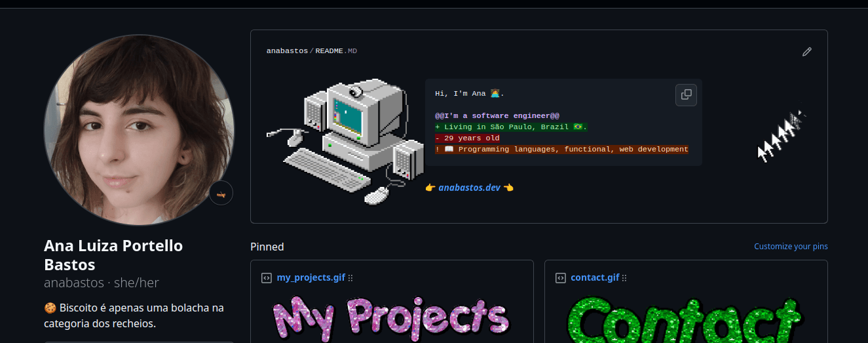Click the code icon beside contact.gif
This screenshot has height=343, width=868.
click(x=561, y=277)
